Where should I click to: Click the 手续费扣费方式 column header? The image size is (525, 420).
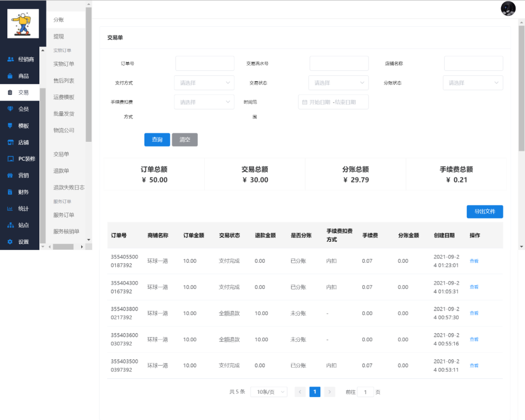339,235
